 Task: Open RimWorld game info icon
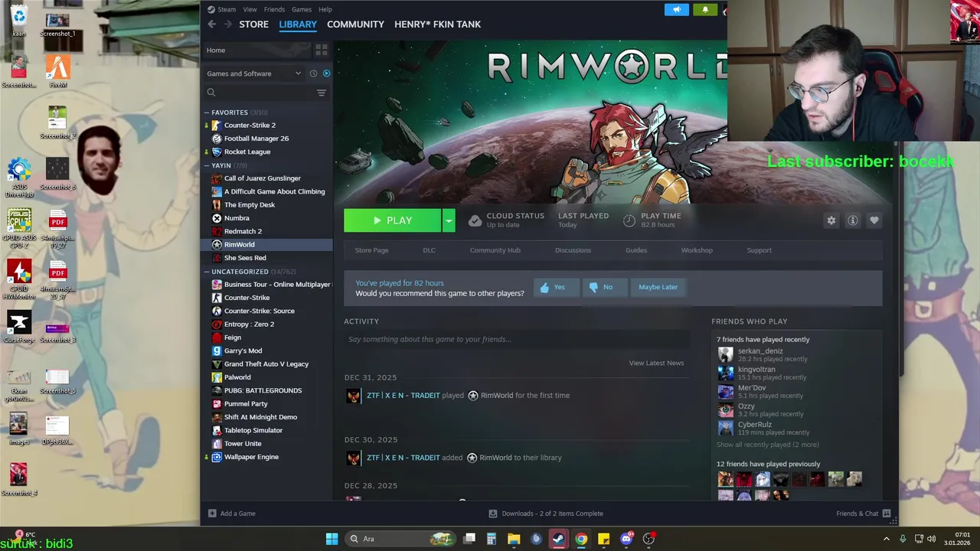[853, 220]
